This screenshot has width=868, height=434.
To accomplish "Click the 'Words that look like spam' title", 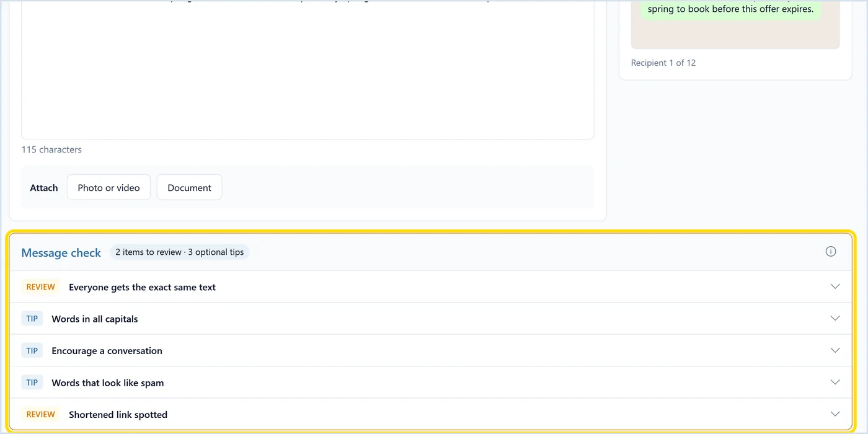I will (x=108, y=383).
